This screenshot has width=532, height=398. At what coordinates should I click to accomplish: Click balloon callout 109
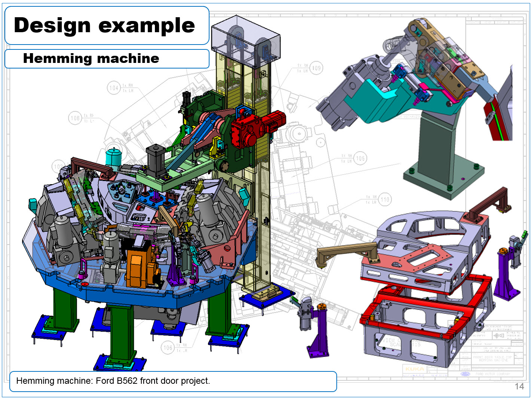click(316, 68)
